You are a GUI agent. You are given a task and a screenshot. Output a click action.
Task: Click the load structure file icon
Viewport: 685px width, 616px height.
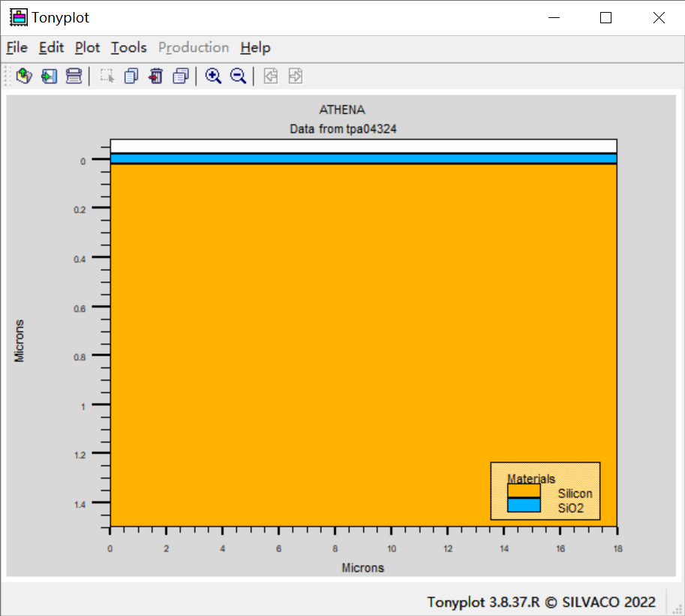click(24, 76)
